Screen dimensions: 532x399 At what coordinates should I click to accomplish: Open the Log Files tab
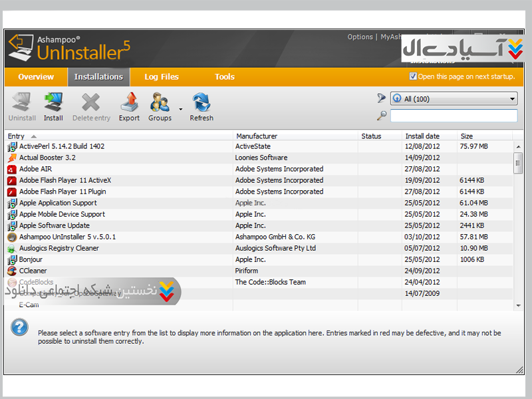point(162,77)
